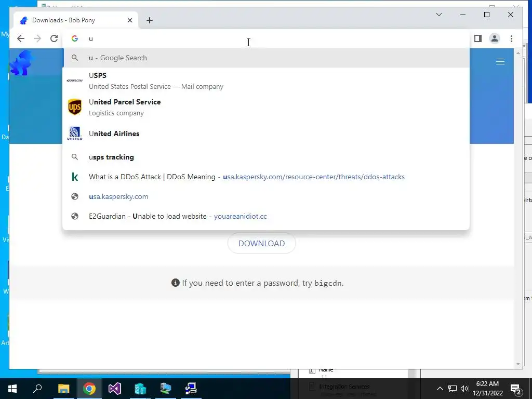Screen dimensions: 532x399
Task: Click the network tray icon
Action: (x=453, y=389)
